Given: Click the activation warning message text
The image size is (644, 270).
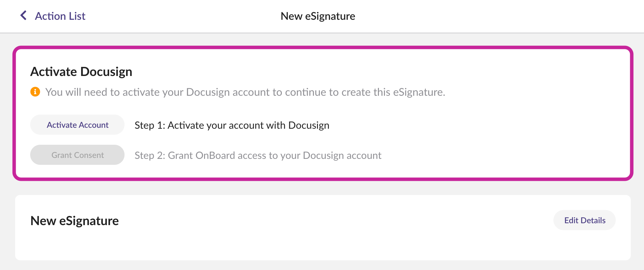Looking at the screenshot, I should tap(245, 92).
